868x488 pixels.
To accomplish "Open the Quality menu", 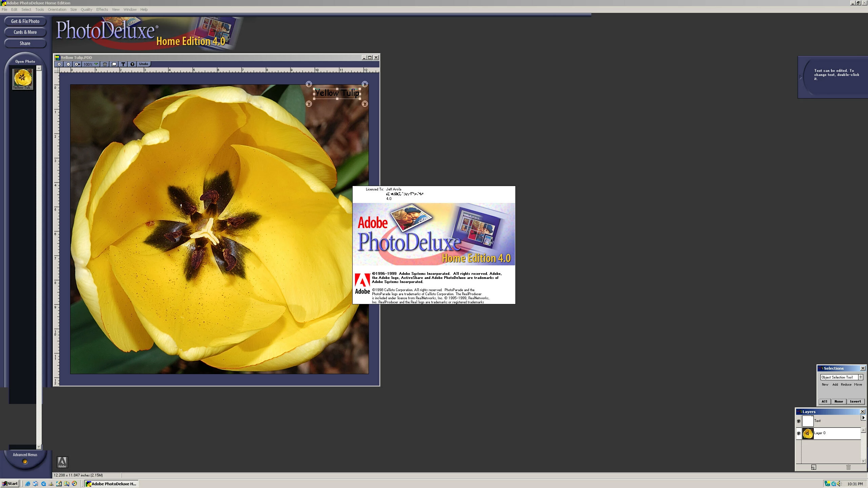I will point(86,9).
